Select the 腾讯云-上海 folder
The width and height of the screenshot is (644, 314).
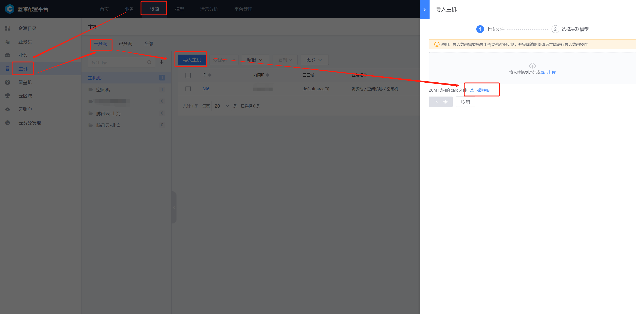(108, 114)
